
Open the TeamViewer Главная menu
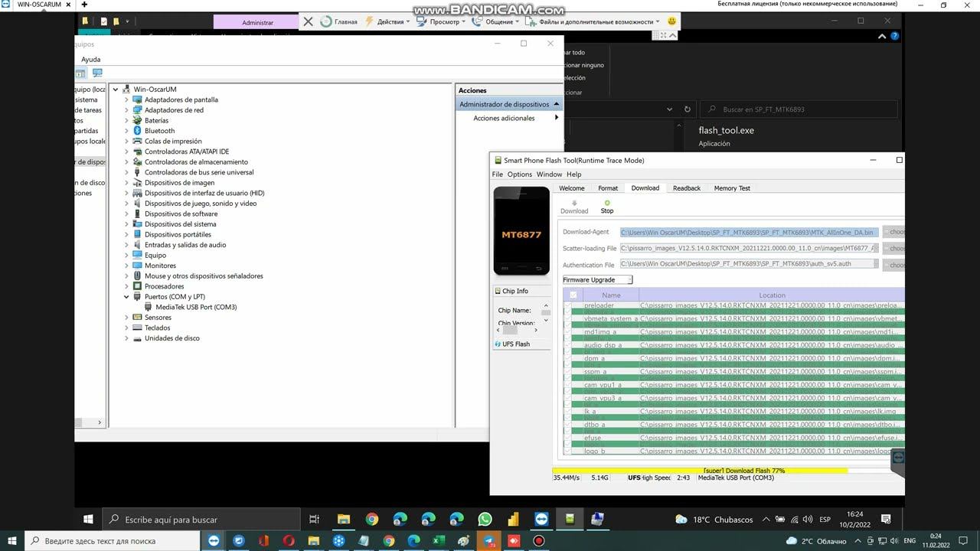pos(340,21)
